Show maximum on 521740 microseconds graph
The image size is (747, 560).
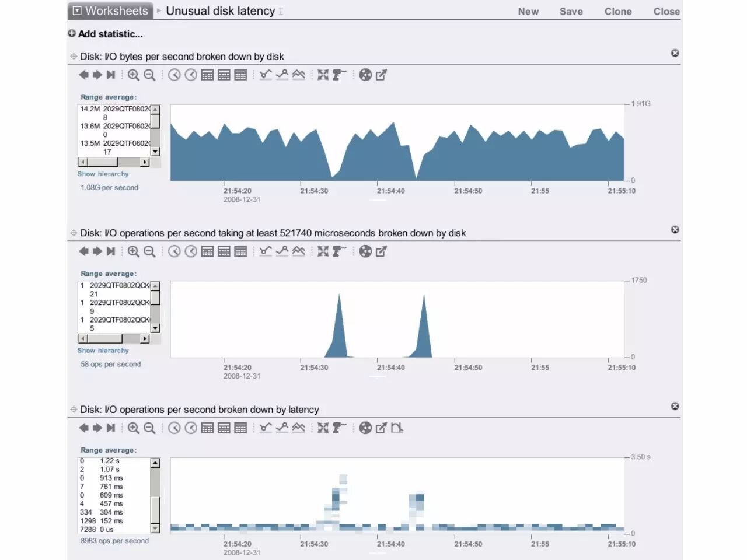(x=282, y=251)
